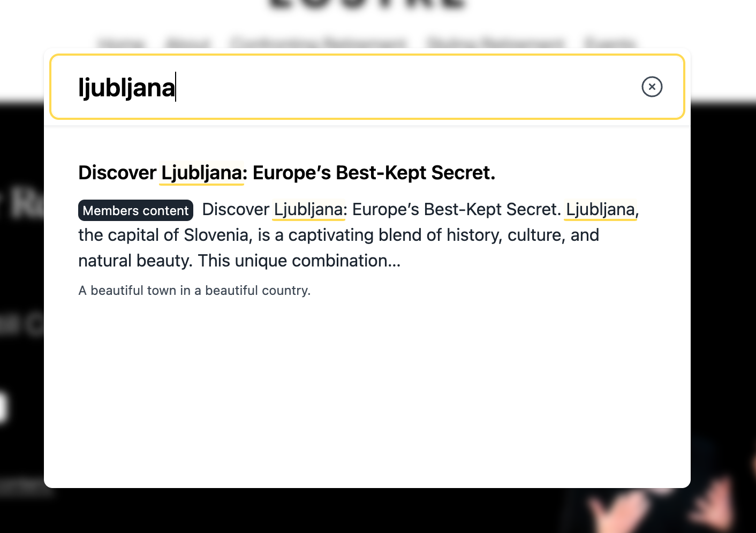This screenshot has height=533, width=756.
Task: Clear the search with the circled X icon
Action: (652, 87)
